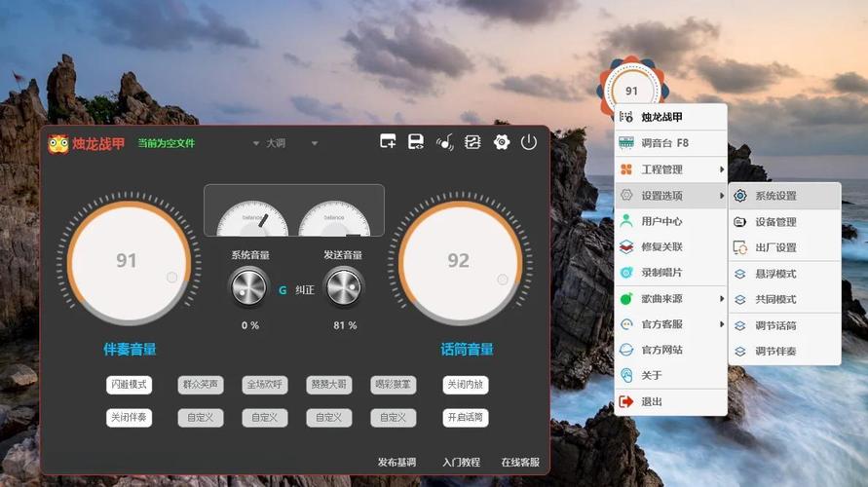
Task: Open the dropdown arrow after 大调
Action: point(315,143)
